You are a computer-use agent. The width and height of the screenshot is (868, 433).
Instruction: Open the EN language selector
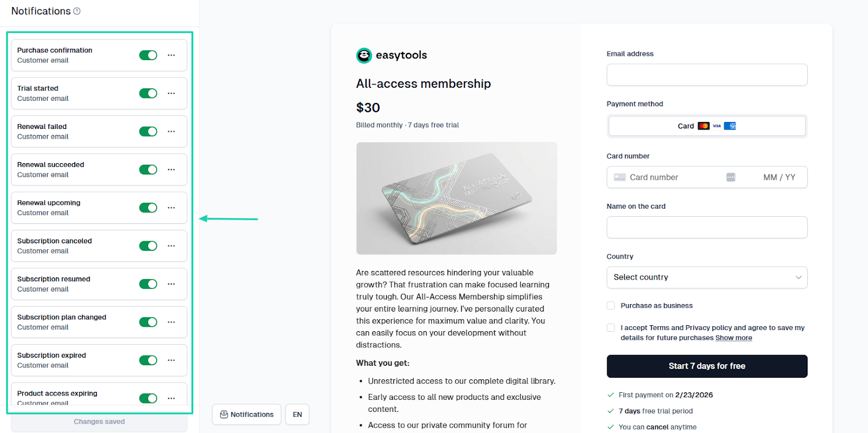[297, 415]
